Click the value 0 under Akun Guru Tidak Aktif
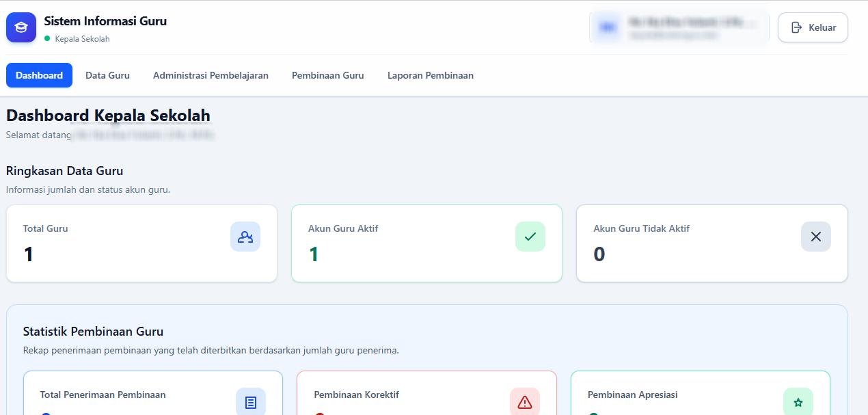The width and height of the screenshot is (868, 415). pos(599,254)
